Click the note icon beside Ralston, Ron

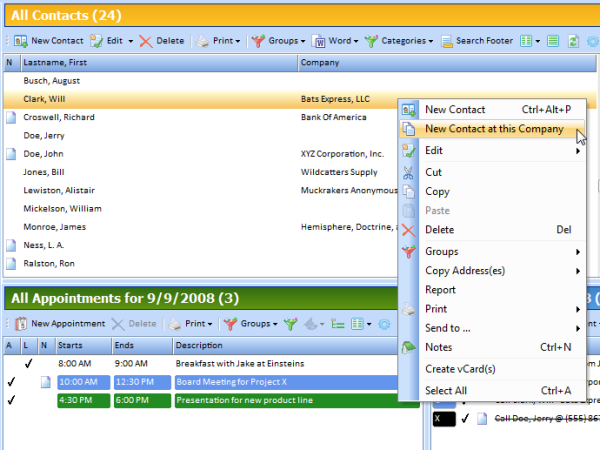pos(11,263)
